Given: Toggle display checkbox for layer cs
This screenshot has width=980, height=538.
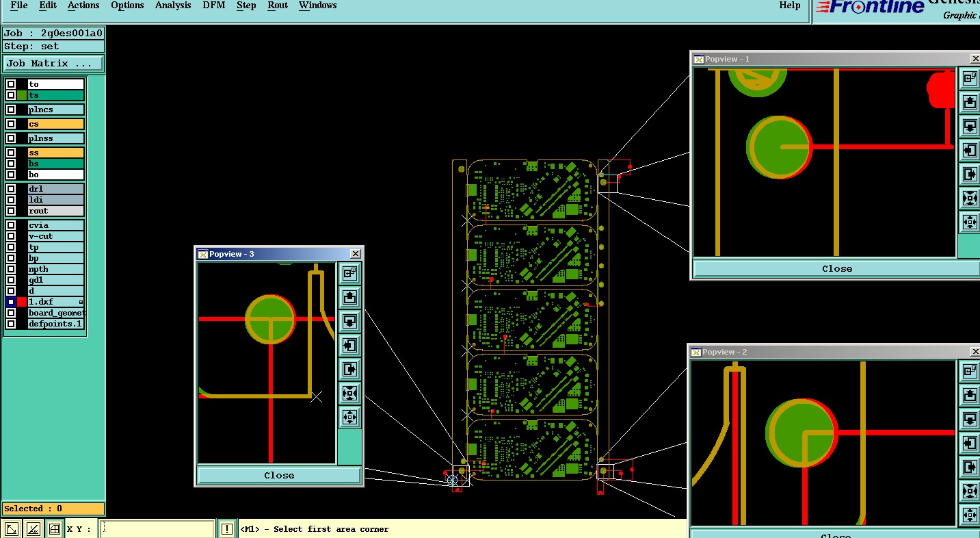Looking at the screenshot, I should click(x=11, y=124).
